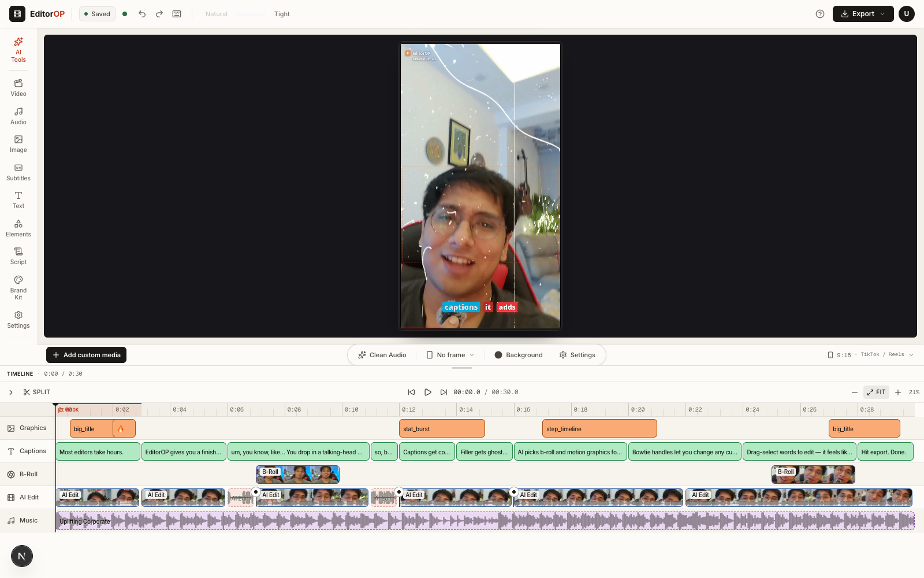Image resolution: width=924 pixels, height=578 pixels.
Task: Select the first B-Roll clip thumbnail
Action: 297,475
